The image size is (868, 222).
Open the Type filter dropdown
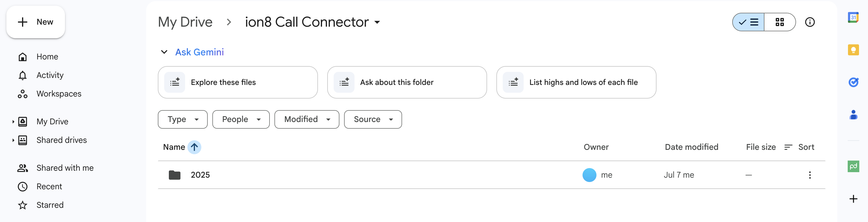tap(183, 119)
